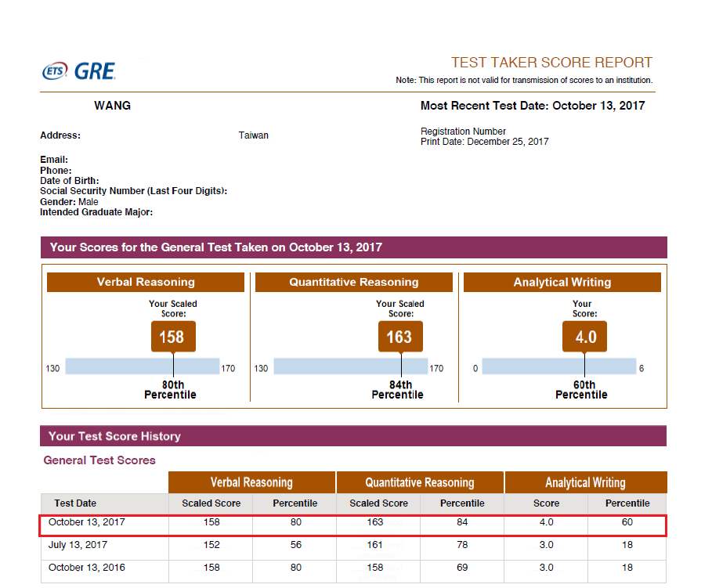Click the 'Print Date: December 25, 2017' line
The width and height of the screenshot is (712, 588).
485,142
